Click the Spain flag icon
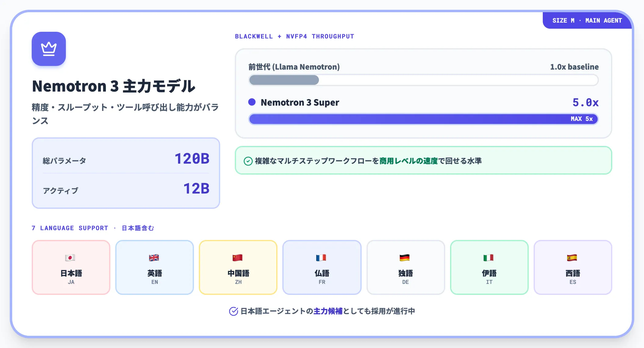Image resolution: width=644 pixels, height=348 pixels. (572, 258)
